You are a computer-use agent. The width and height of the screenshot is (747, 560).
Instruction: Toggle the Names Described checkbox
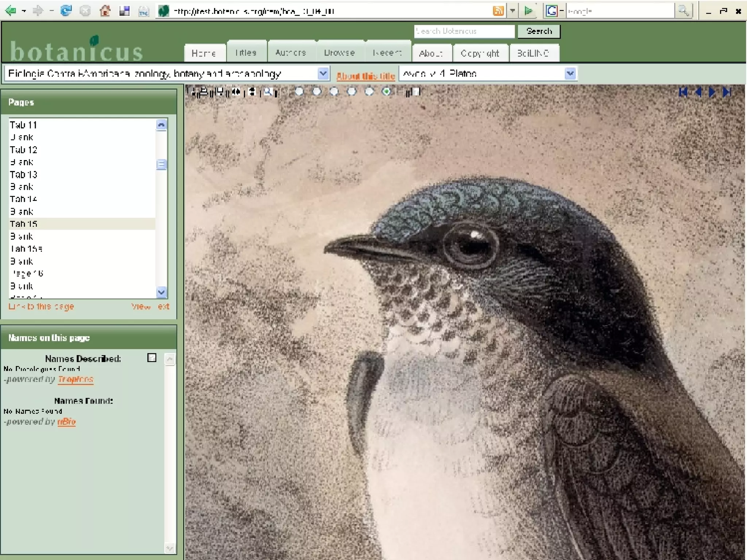click(152, 358)
